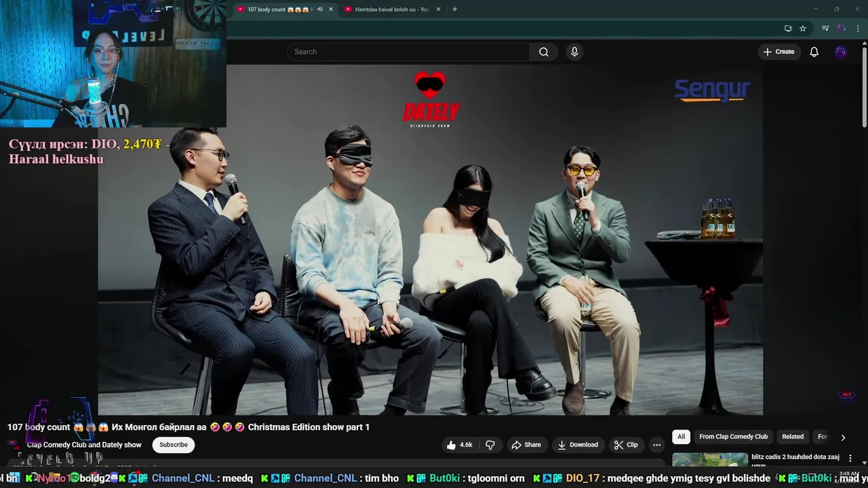Open options menu for the blitz cadis video
This screenshot has width=868, height=488.
[x=850, y=458]
